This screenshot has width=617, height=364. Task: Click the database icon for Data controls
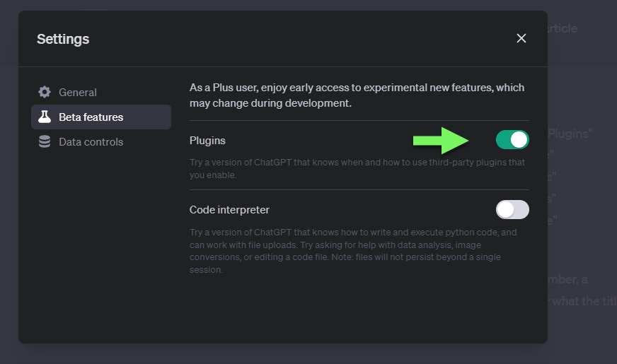[45, 142]
